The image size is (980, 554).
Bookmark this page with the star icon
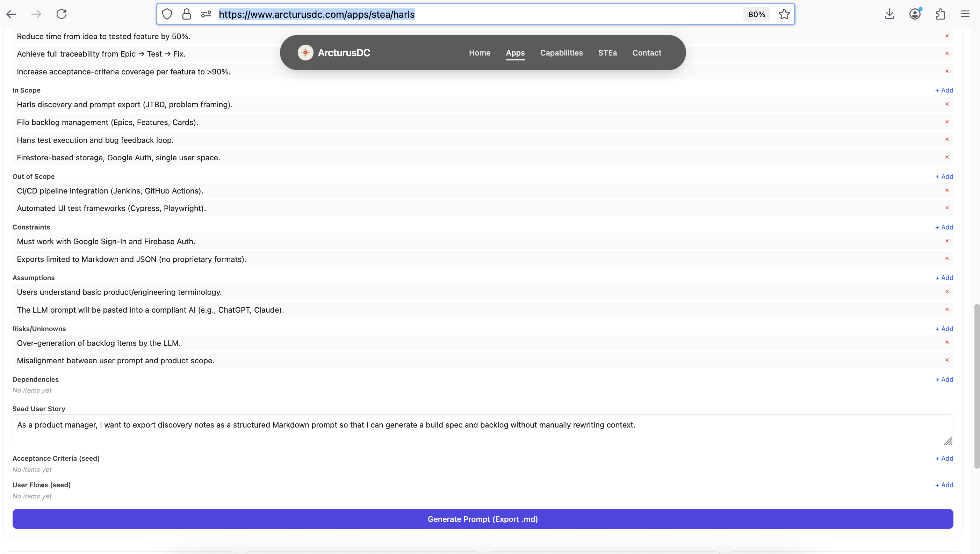784,14
